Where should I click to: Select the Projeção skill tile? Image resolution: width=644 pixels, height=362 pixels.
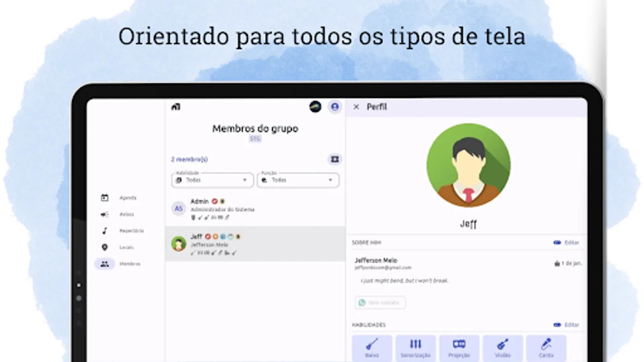coord(459,348)
